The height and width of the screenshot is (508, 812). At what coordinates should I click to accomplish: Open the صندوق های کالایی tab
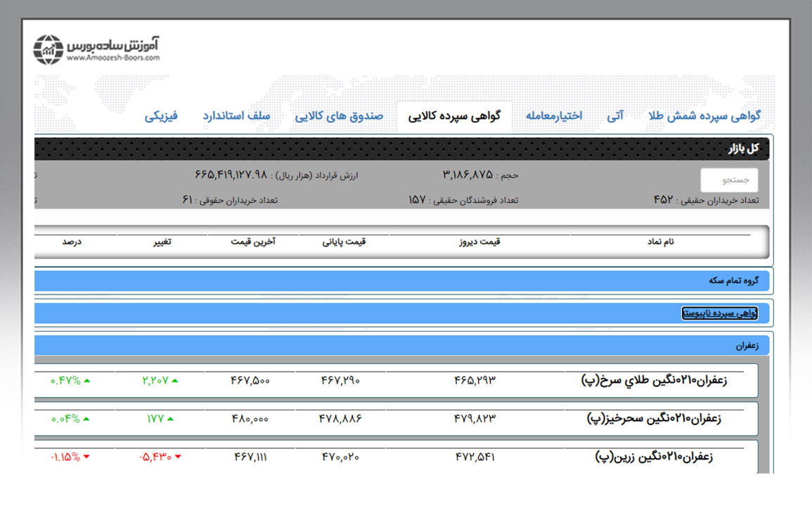click(339, 116)
